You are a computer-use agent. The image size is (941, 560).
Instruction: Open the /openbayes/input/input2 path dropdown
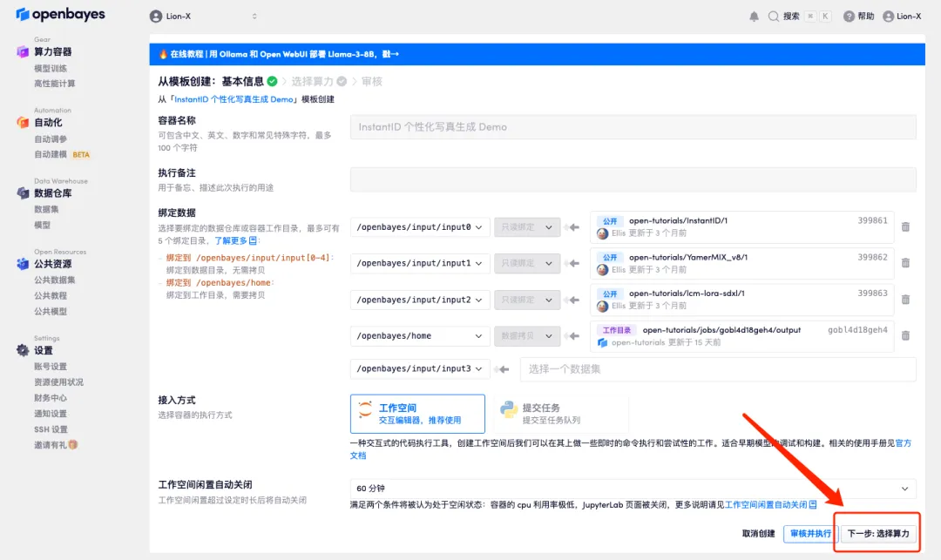tap(419, 300)
